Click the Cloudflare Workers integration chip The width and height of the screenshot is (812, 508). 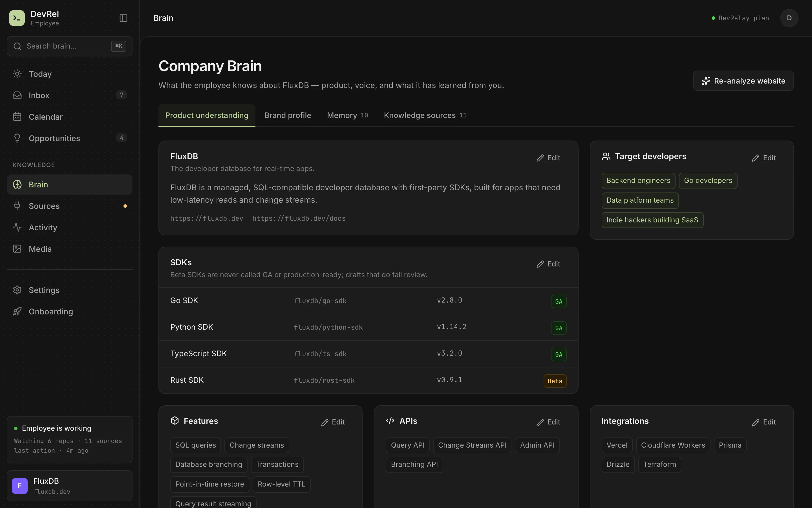tap(673, 445)
